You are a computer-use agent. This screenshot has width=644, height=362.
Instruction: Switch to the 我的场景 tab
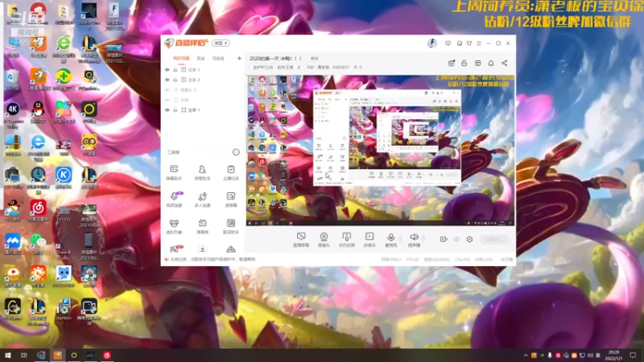pos(181,58)
